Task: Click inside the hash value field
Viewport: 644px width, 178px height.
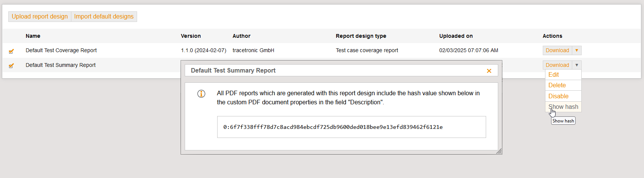Action: [351, 127]
